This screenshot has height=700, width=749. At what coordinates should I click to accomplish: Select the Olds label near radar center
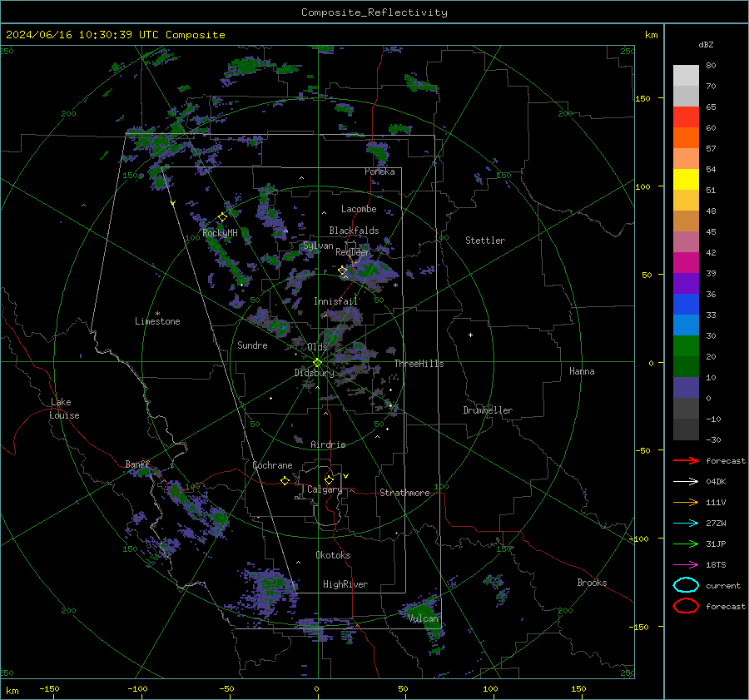[317, 347]
